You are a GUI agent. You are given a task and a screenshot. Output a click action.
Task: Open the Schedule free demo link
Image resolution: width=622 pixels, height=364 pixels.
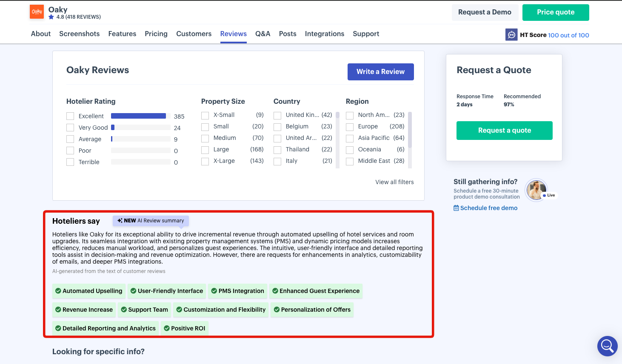coord(489,208)
